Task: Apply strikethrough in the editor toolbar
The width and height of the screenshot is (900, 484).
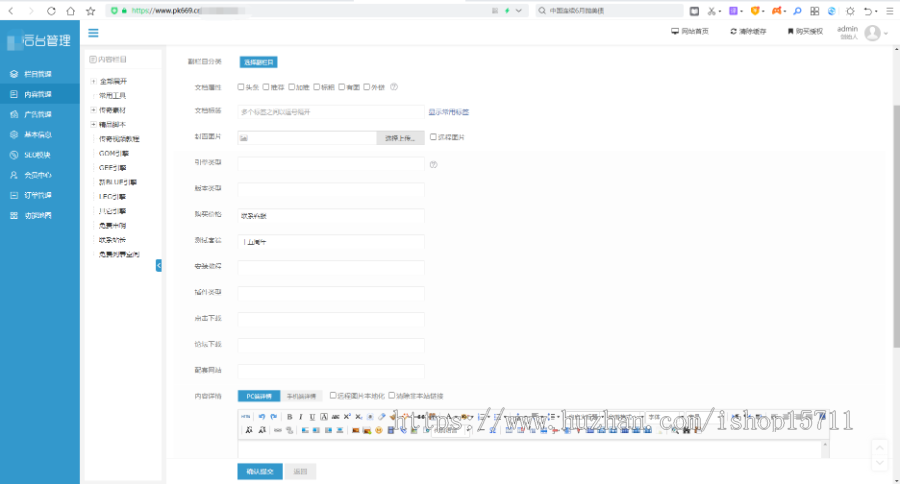Action: (x=336, y=417)
